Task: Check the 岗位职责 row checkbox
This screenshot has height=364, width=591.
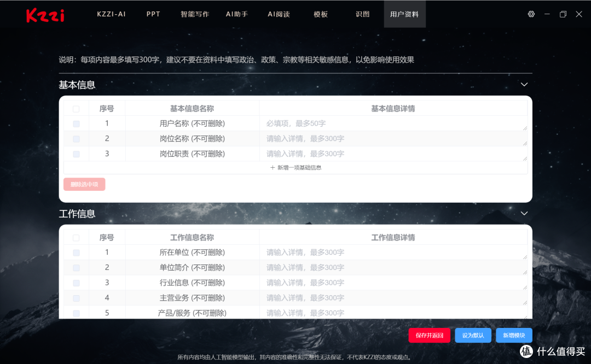Action: [76, 154]
